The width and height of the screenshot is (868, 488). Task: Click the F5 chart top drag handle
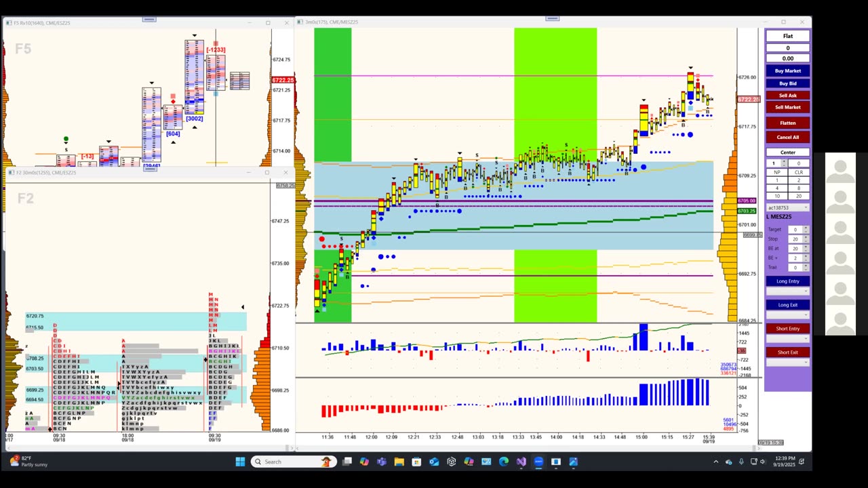pos(150,20)
